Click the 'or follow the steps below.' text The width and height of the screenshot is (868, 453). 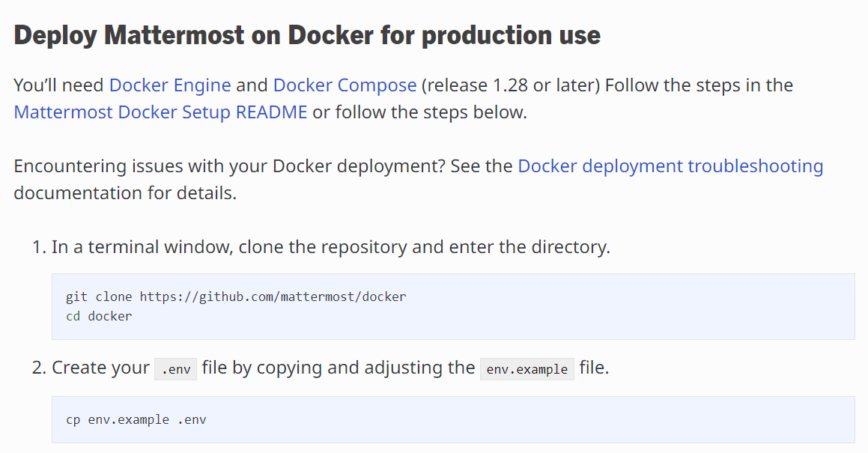pos(419,112)
